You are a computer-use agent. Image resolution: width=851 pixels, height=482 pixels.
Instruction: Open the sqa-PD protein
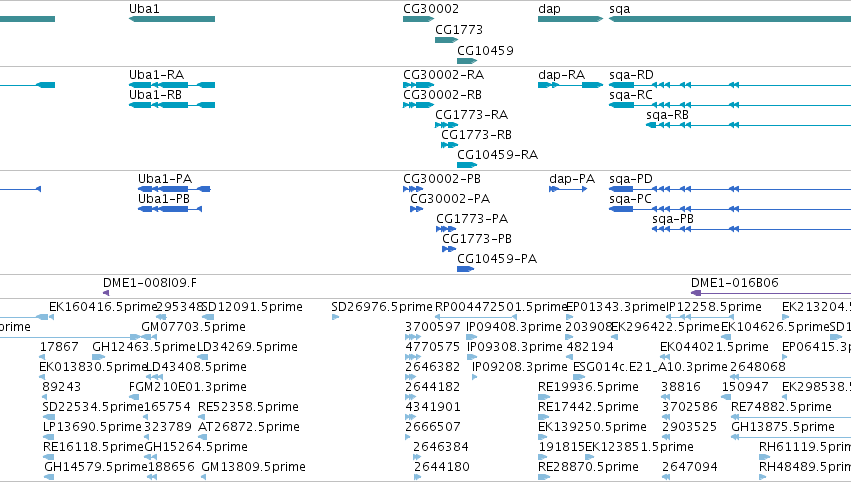(x=730, y=189)
